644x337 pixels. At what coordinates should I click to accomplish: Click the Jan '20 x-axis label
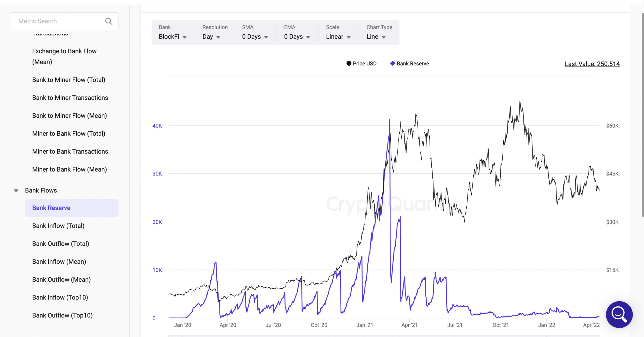coord(182,325)
